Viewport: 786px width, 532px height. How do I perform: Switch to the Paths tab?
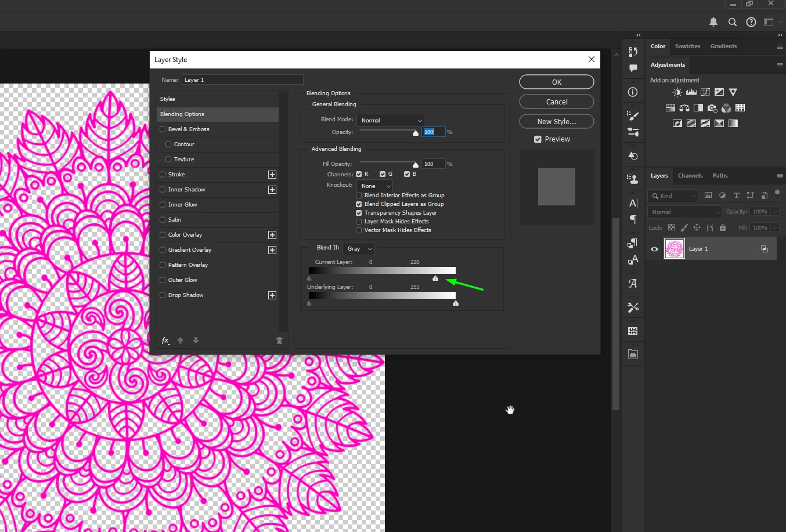point(720,176)
